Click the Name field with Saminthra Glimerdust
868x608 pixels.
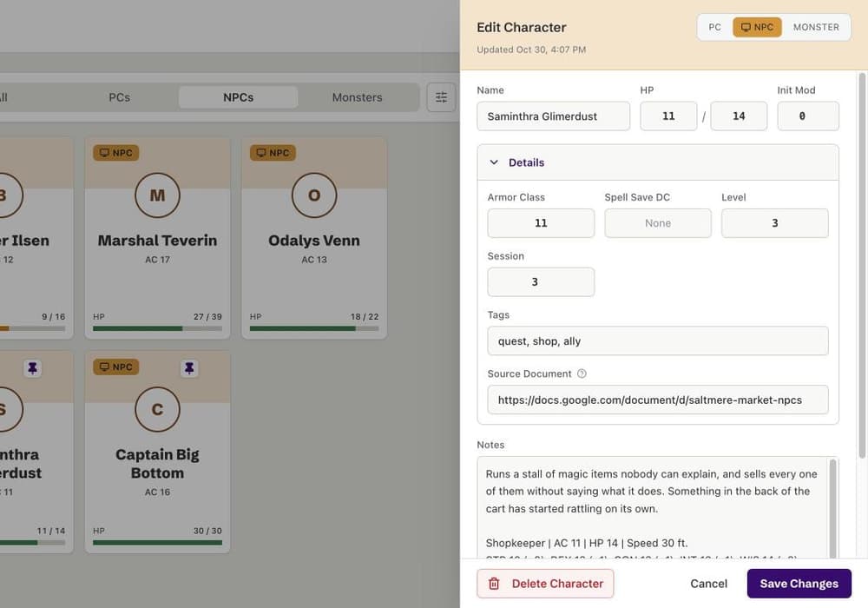click(x=553, y=116)
